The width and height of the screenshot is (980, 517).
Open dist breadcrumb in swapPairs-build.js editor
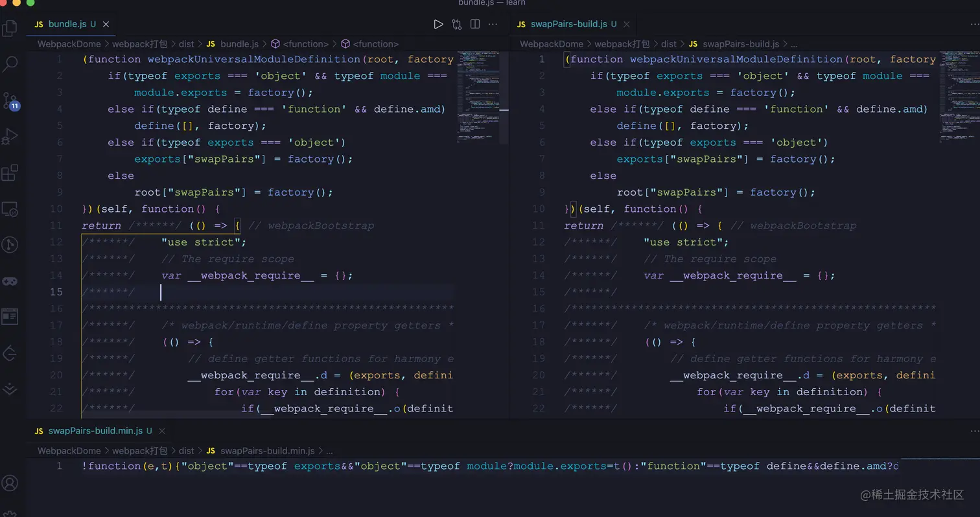(668, 44)
